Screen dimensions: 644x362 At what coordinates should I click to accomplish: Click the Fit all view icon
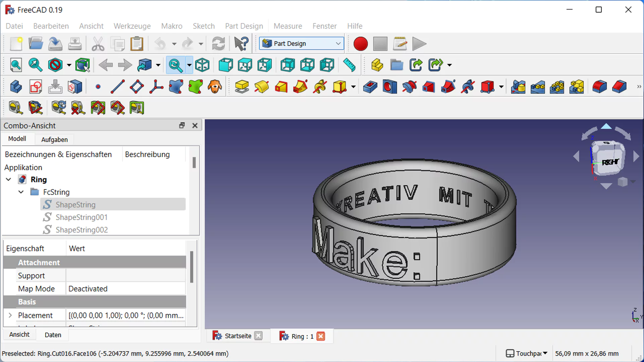point(16,65)
